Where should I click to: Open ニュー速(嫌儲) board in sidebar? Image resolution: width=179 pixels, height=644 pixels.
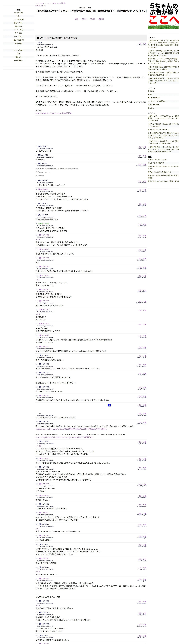point(18,20)
